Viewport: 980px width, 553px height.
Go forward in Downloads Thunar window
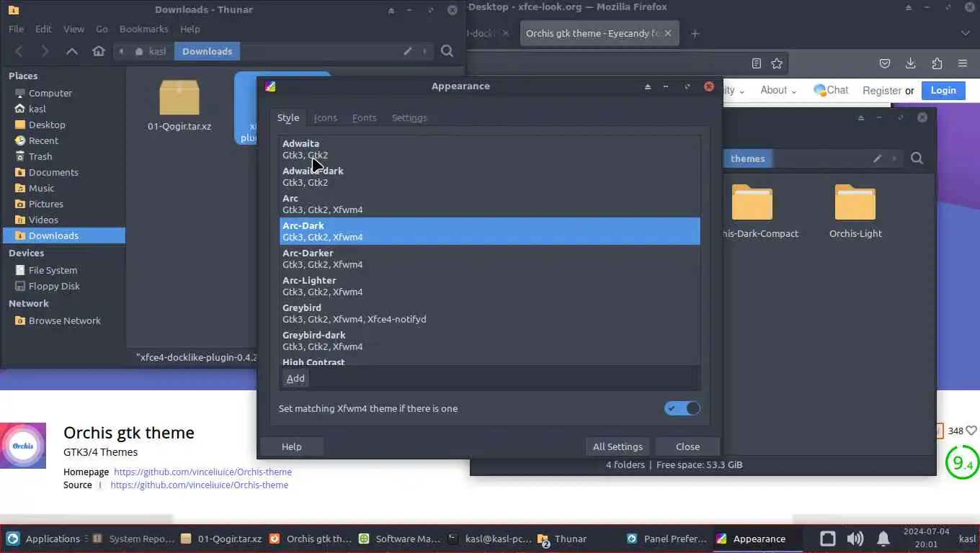[45, 51]
